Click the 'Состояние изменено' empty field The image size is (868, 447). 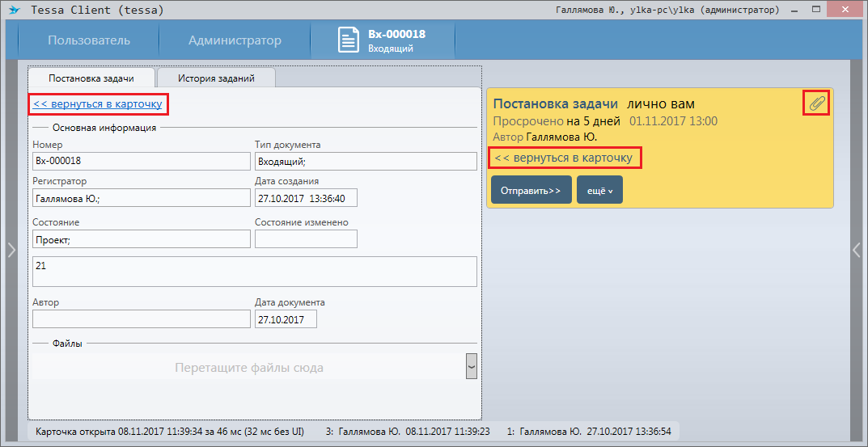click(x=305, y=239)
